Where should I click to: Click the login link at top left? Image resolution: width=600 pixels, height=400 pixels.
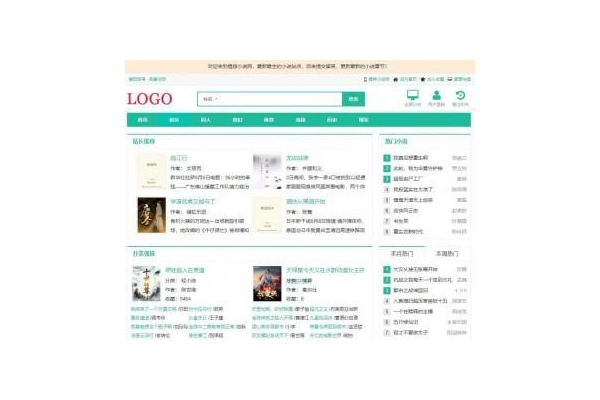(x=134, y=78)
